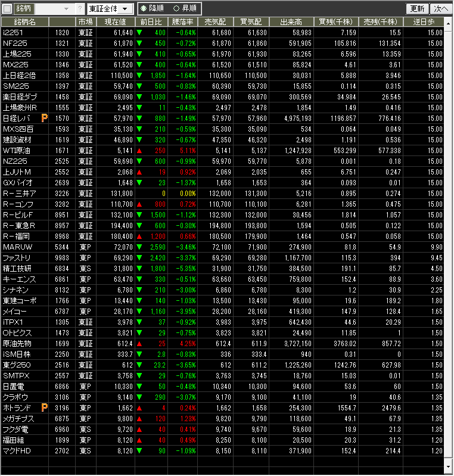Select the 昇順 radio button
Screen dimensions: 454x476
[x=176, y=9]
